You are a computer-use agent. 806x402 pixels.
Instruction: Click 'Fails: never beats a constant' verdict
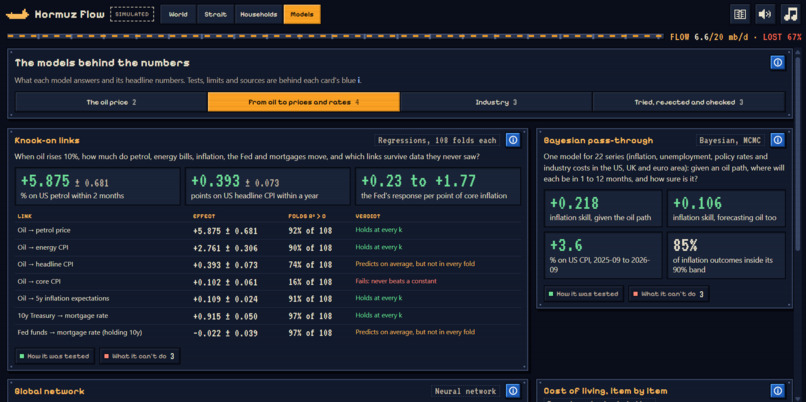(x=396, y=282)
